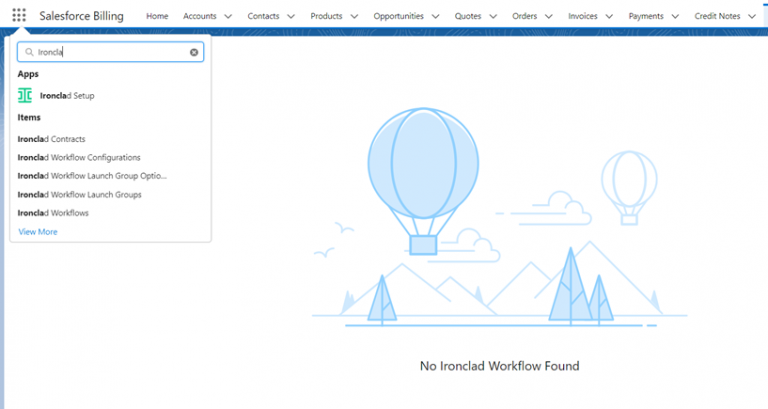Select Ironclad Workflows item
This screenshot has height=409, width=768.
click(x=53, y=213)
